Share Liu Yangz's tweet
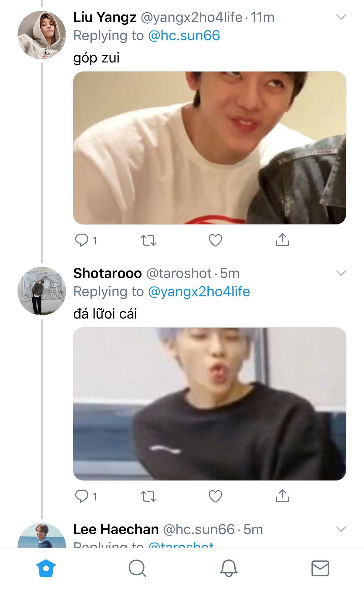Screen dimensions: 364x591 [282, 240]
